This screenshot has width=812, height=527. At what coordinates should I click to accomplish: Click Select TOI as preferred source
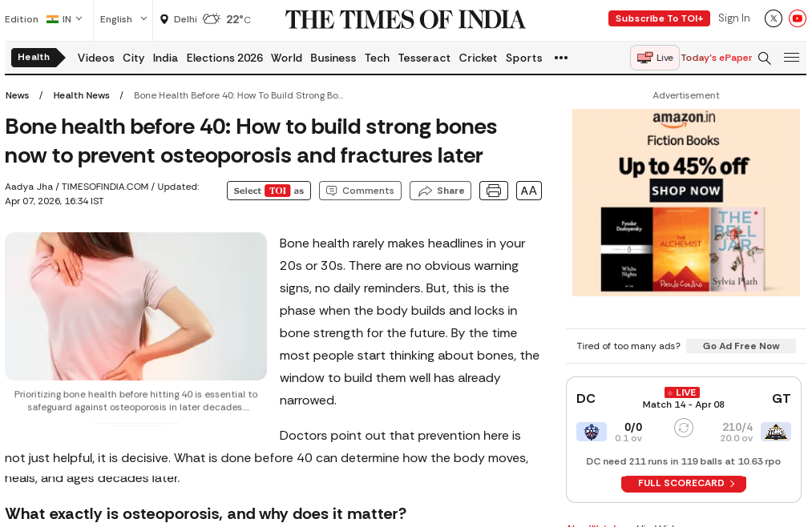click(x=269, y=191)
